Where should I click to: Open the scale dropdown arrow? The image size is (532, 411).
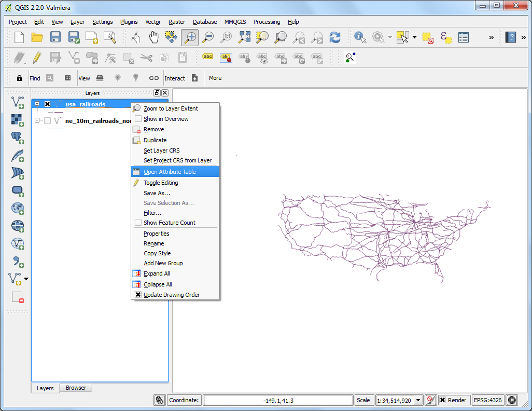418,400
